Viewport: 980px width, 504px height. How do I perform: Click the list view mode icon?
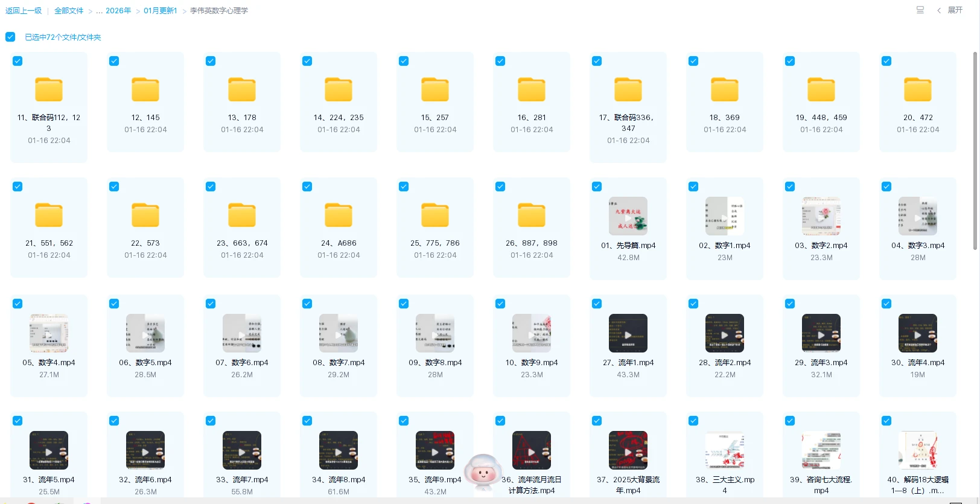click(920, 10)
